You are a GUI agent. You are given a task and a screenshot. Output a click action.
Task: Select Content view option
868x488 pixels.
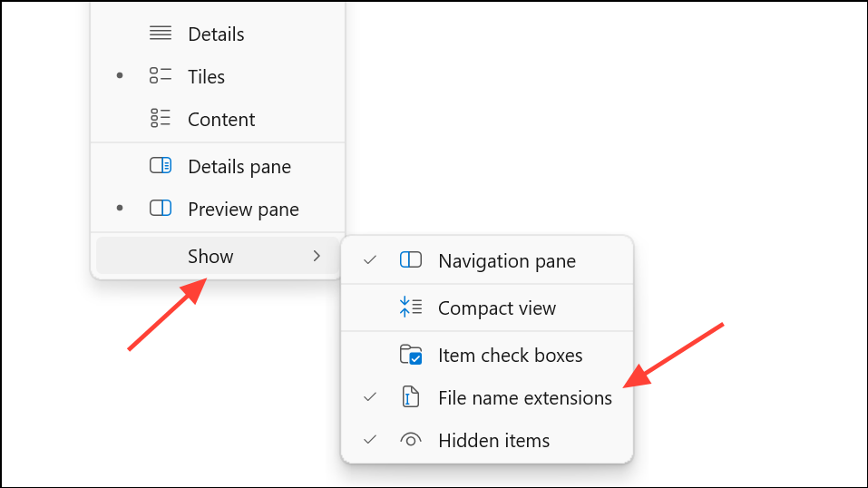pos(221,119)
